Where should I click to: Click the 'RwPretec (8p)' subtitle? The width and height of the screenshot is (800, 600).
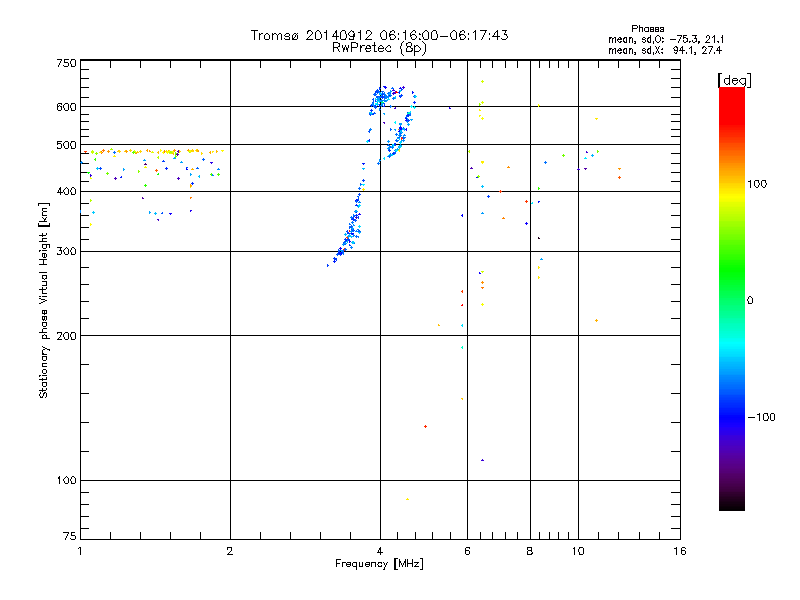[x=379, y=48]
